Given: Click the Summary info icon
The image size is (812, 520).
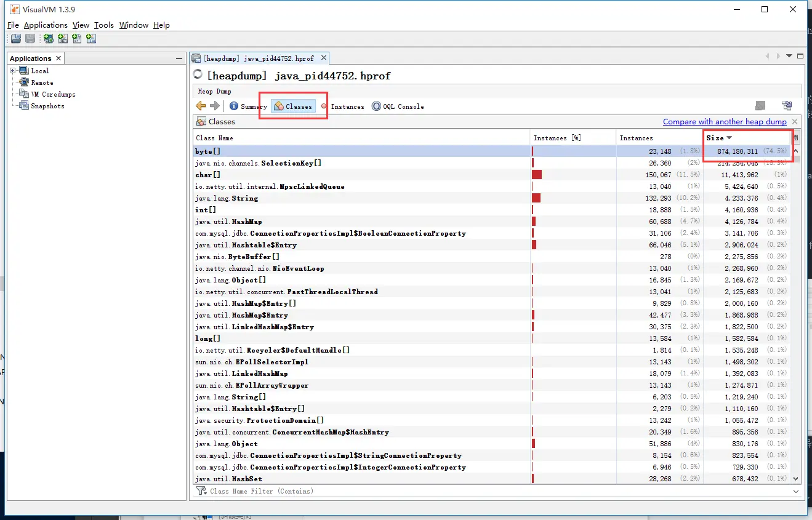Looking at the screenshot, I should coord(234,106).
